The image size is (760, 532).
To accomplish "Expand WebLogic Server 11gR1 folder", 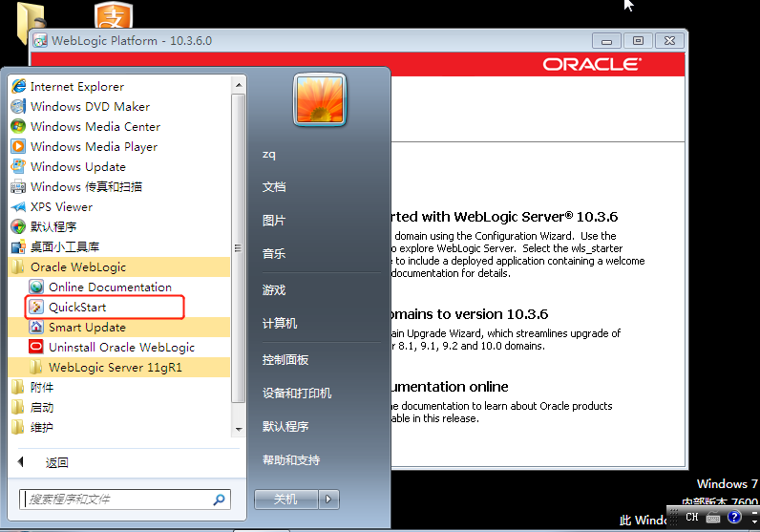I will pyautogui.click(x=118, y=368).
